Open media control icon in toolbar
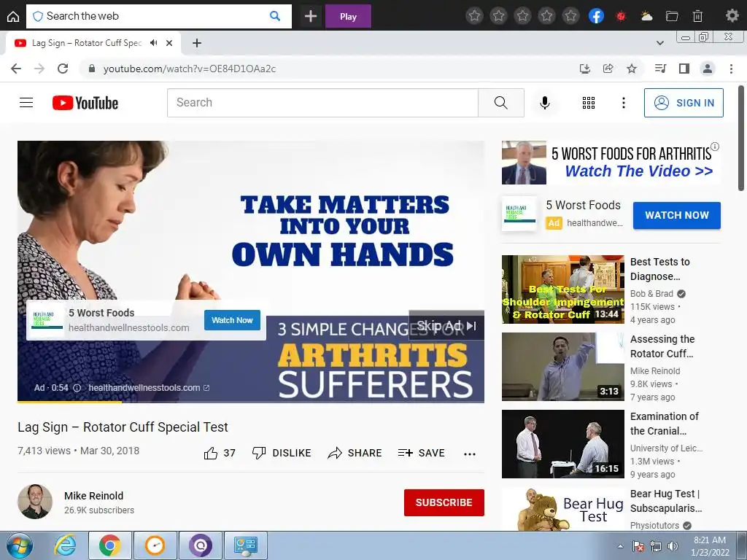 click(660, 69)
